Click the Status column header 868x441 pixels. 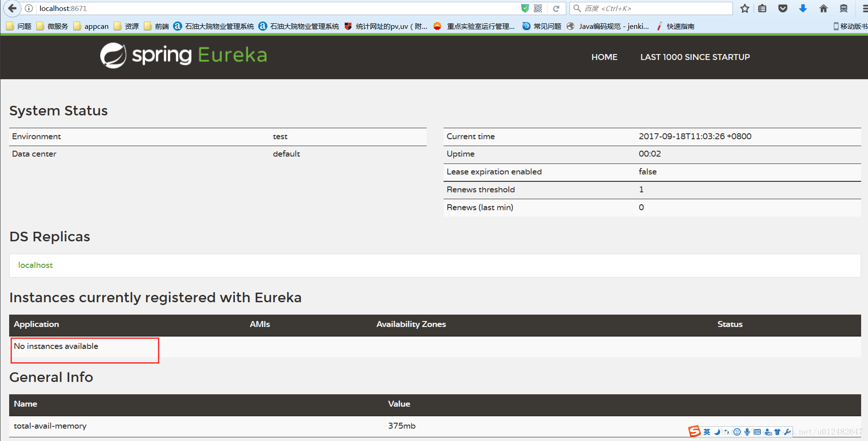tap(730, 324)
